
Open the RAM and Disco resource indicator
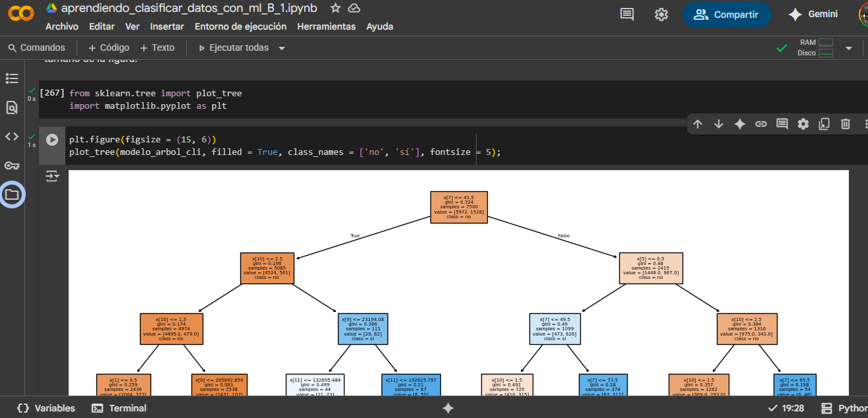816,47
